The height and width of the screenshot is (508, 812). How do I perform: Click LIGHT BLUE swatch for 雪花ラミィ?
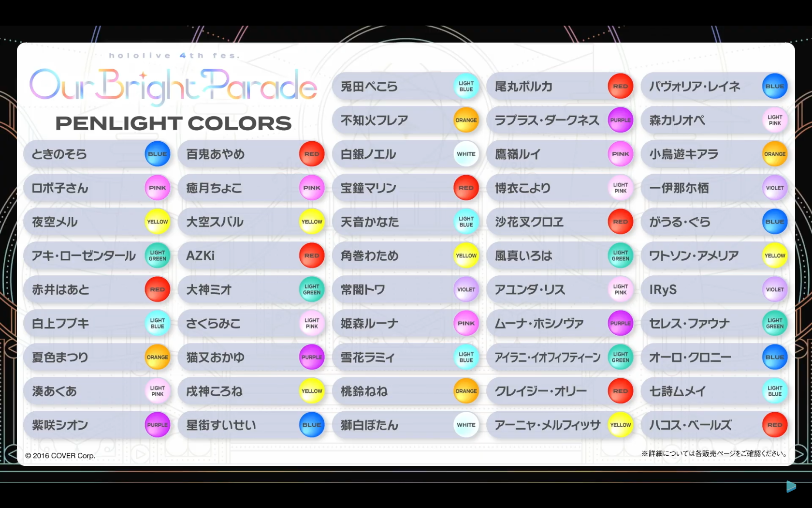coord(466,357)
